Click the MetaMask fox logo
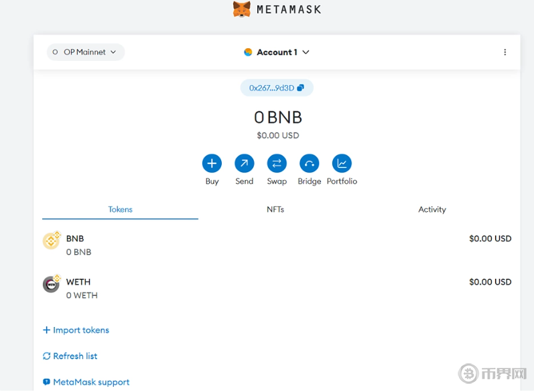Viewport: 534px width, 392px height. point(241,9)
